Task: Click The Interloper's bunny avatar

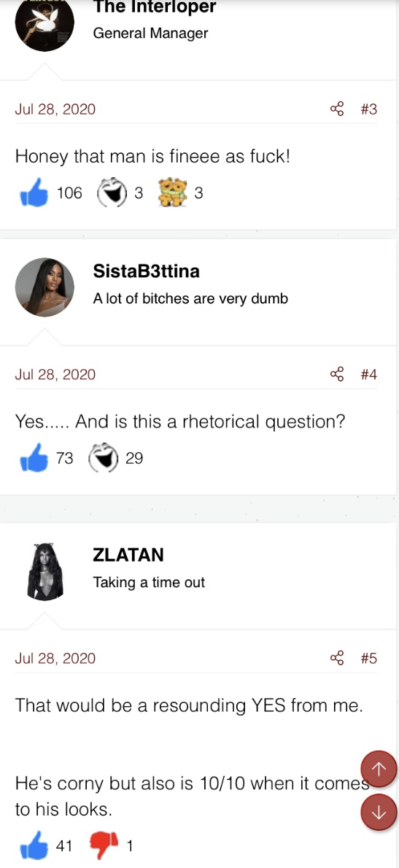Action: [x=44, y=23]
